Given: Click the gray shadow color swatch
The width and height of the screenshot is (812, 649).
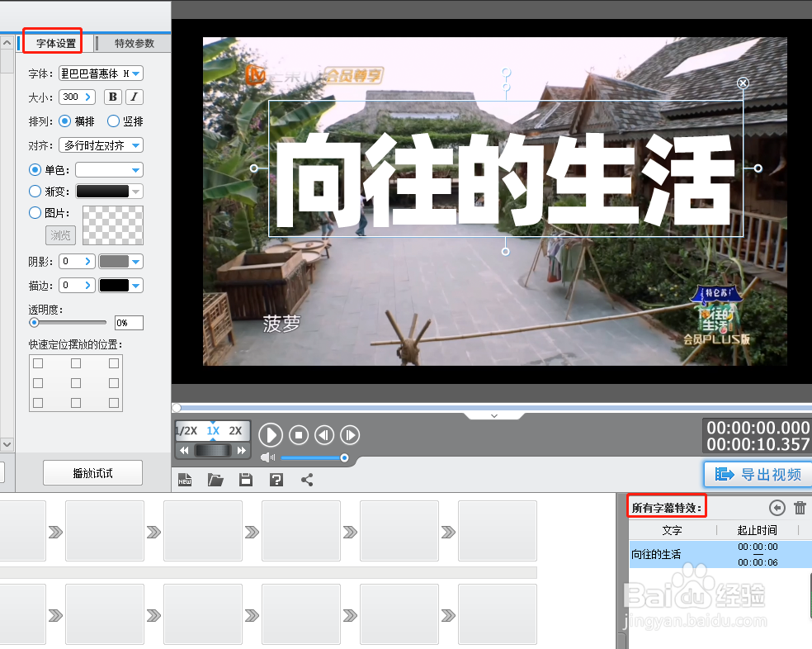Looking at the screenshot, I should click(x=114, y=261).
